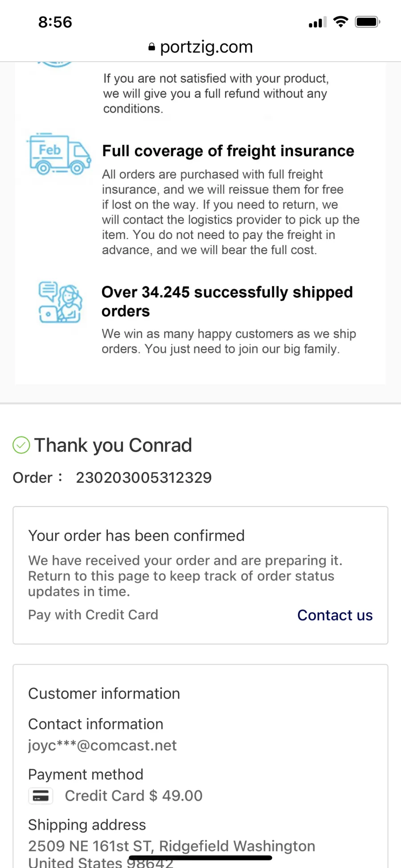Screen dimensions: 401x868
Task: Tap the joyc***@comcast.net email address
Action: 102,745
